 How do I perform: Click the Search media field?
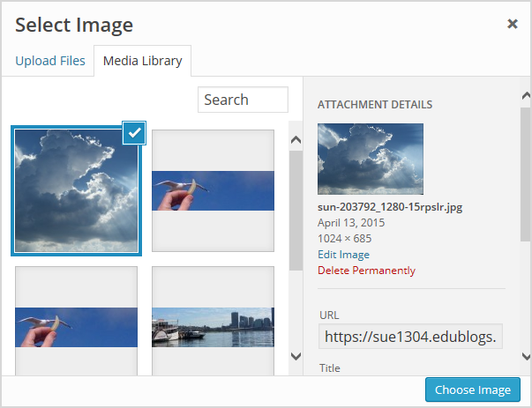click(243, 100)
